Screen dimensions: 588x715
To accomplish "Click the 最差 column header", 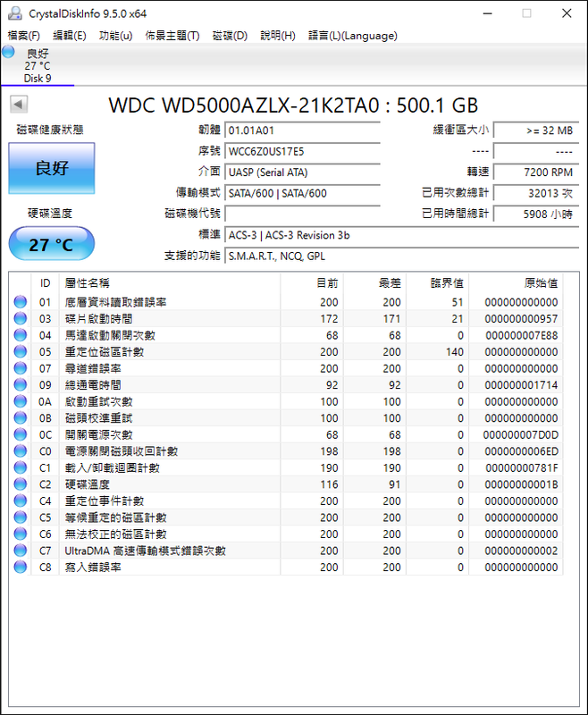I will tap(374, 283).
